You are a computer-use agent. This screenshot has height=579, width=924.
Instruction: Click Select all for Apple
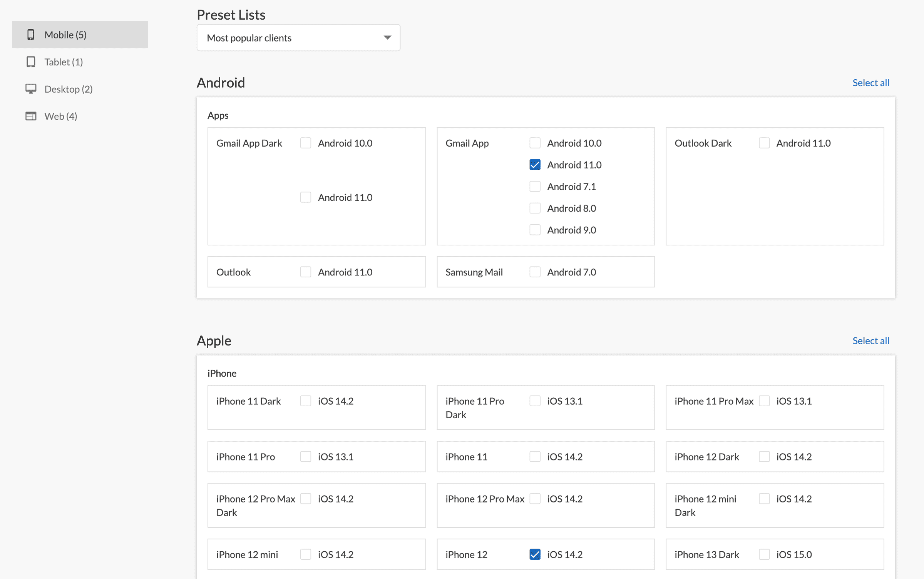click(x=871, y=341)
